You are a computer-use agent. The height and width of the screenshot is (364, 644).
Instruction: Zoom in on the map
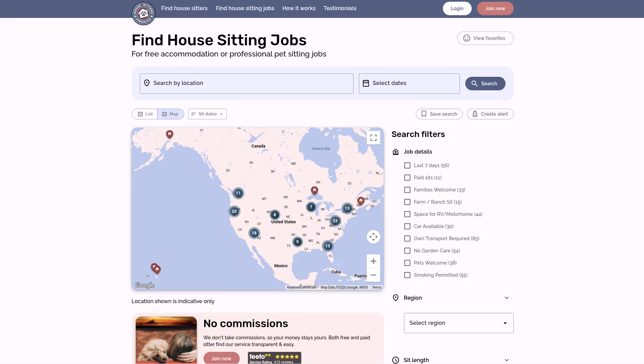tap(373, 261)
